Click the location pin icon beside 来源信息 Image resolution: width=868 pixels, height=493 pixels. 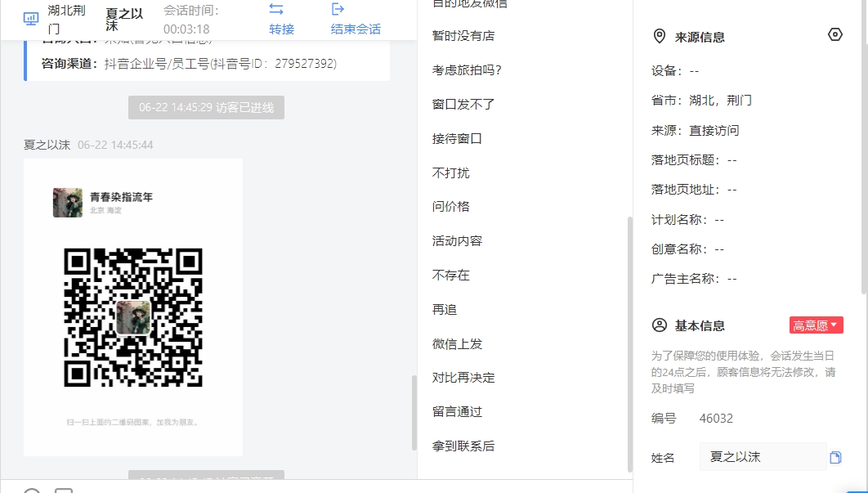(660, 37)
